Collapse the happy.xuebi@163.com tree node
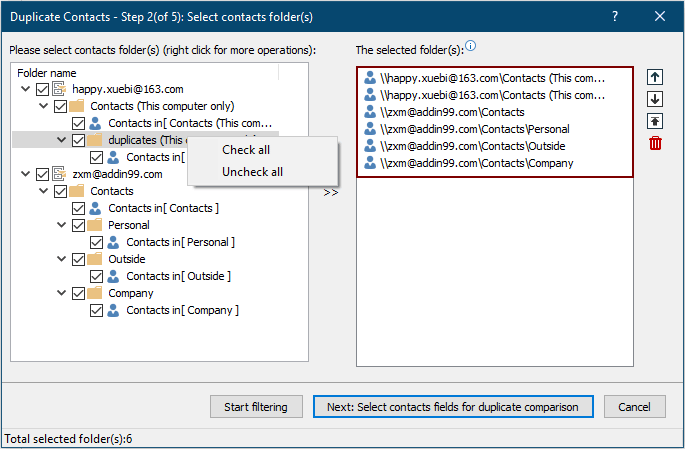Screen dimensions: 685x449 [x=25, y=89]
